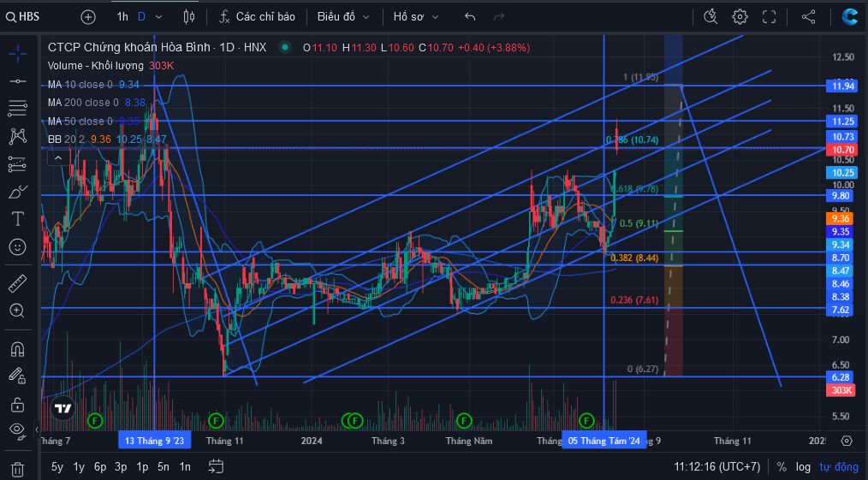Image resolution: width=868 pixels, height=480 pixels.
Task: Click the 11.94 price line label
Action: point(842,86)
